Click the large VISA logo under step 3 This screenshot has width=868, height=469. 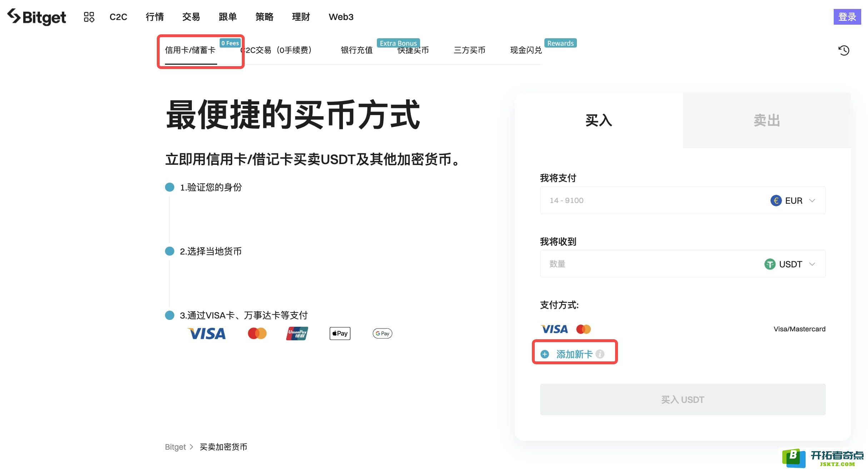pos(207,334)
